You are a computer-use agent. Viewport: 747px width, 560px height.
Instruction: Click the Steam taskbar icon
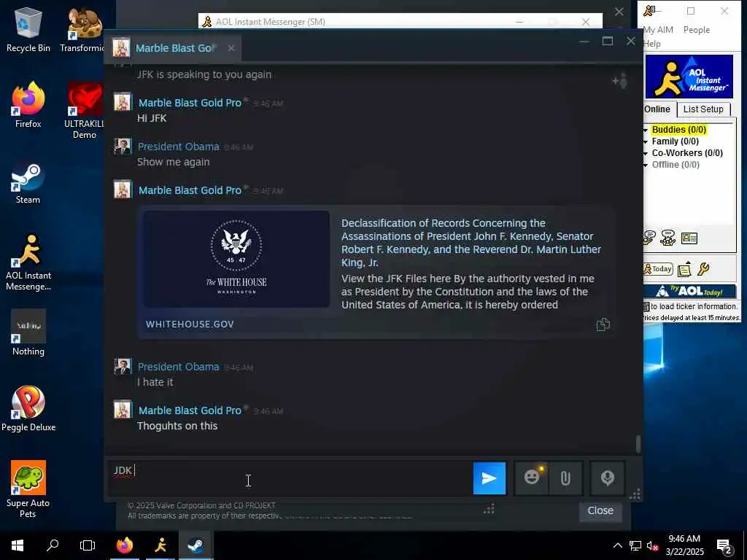196,545
